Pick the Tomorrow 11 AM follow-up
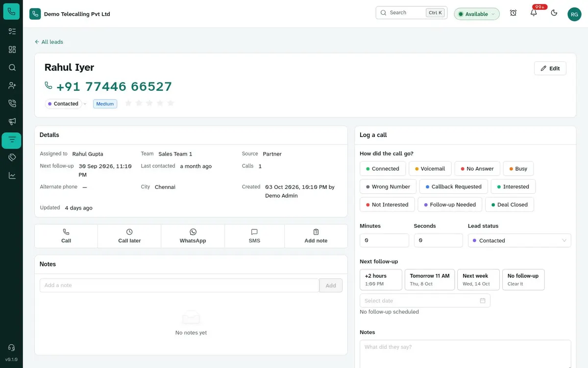The image size is (588, 368). click(x=430, y=280)
